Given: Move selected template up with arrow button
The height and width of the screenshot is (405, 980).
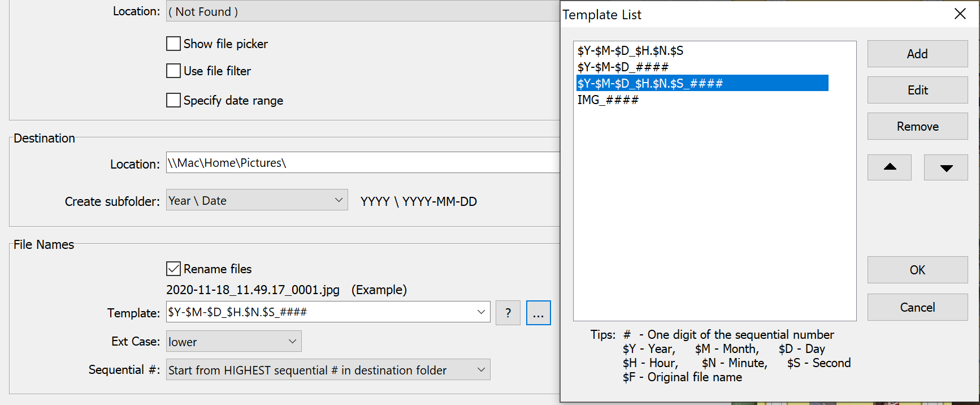Looking at the screenshot, I should click(889, 167).
